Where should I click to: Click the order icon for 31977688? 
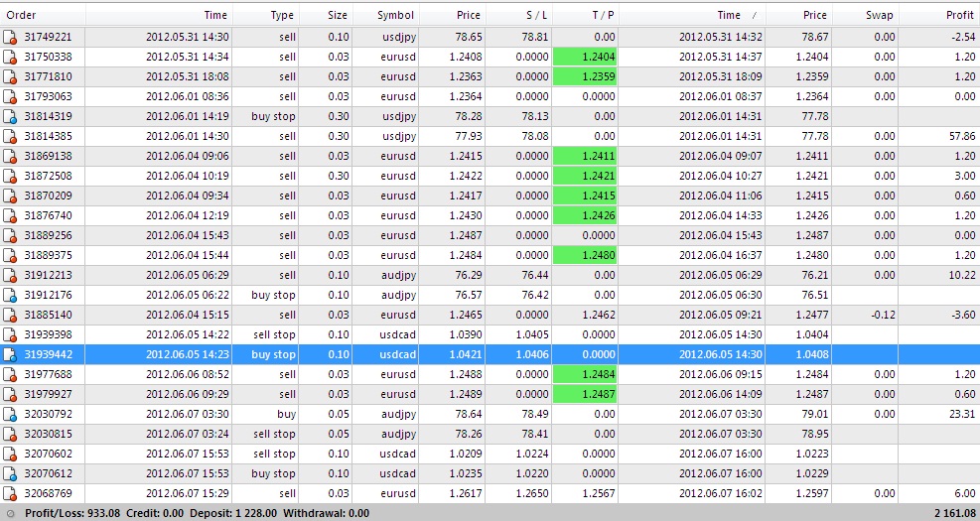[10, 375]
